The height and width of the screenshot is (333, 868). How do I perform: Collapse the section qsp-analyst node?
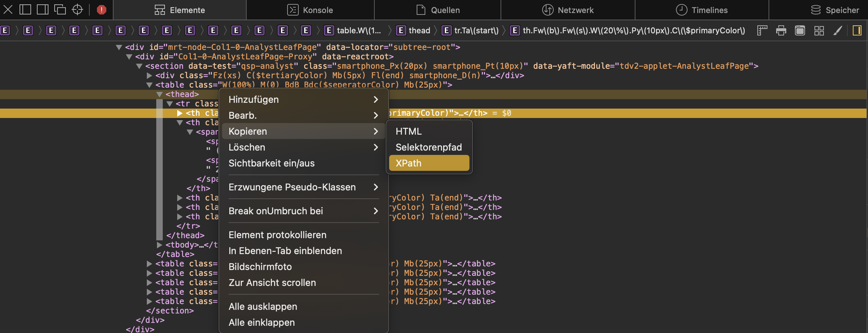click(x=139, y=66)
